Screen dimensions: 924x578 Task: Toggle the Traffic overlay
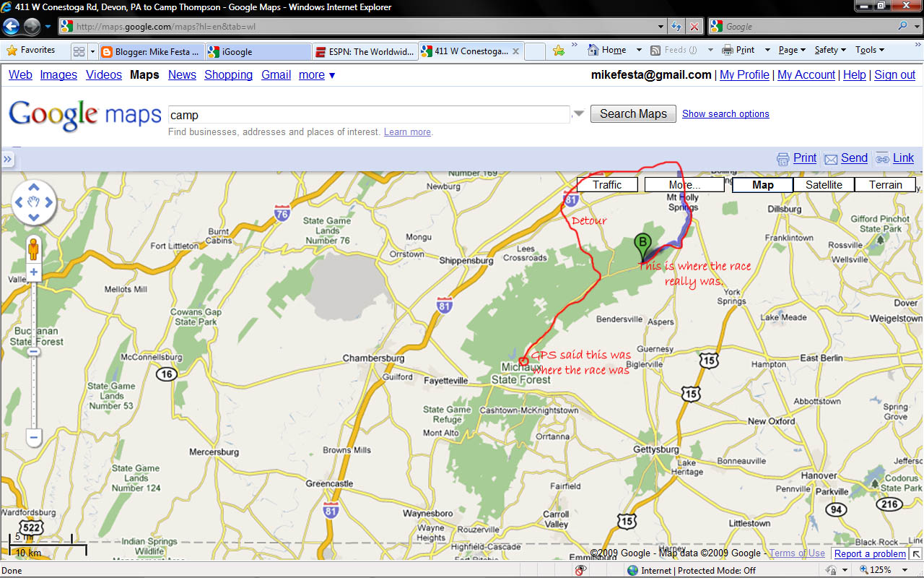pyautogui.click(x=607, y=185)
